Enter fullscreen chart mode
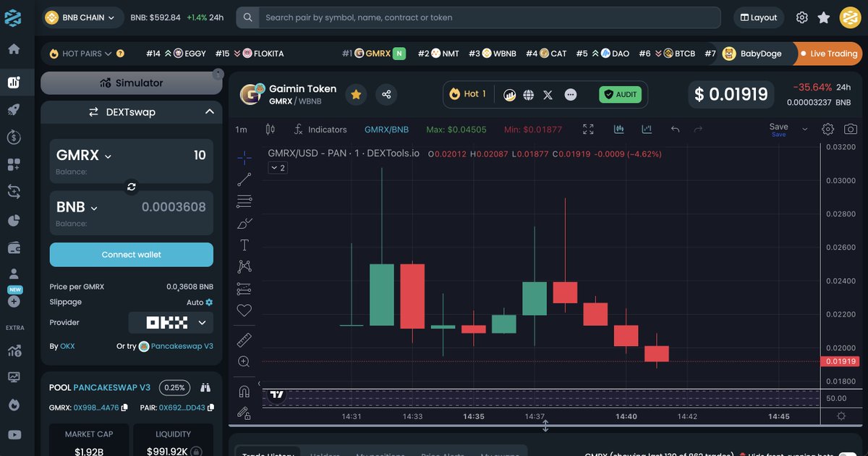 click(x=588, y=129)
